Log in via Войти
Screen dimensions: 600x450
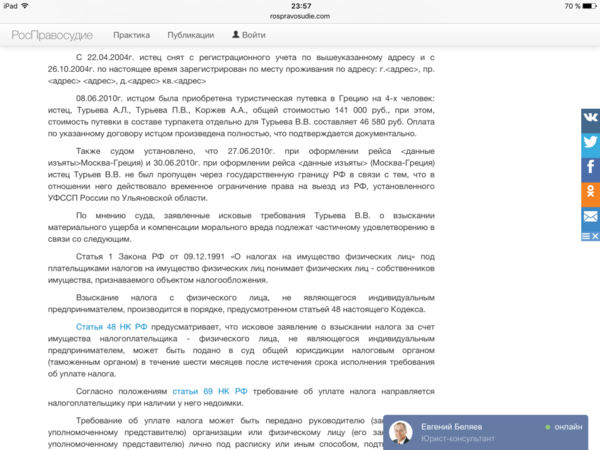pyautogui.click(x=253, y=34)
